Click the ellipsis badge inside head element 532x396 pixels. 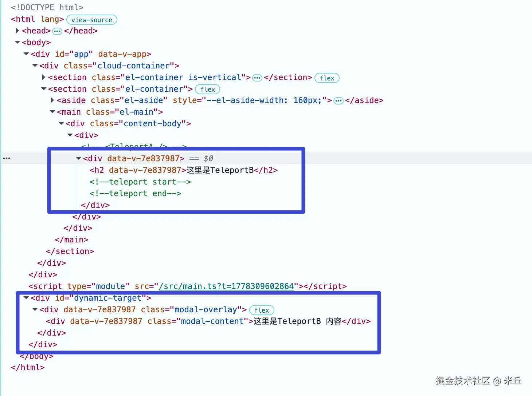[57, 31]
